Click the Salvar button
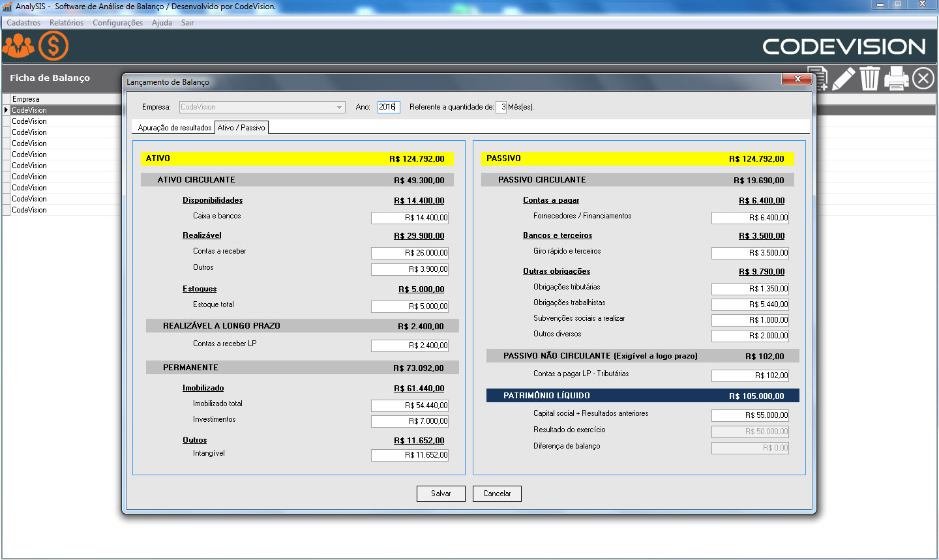The image size is (939, 560). point(441,494)
